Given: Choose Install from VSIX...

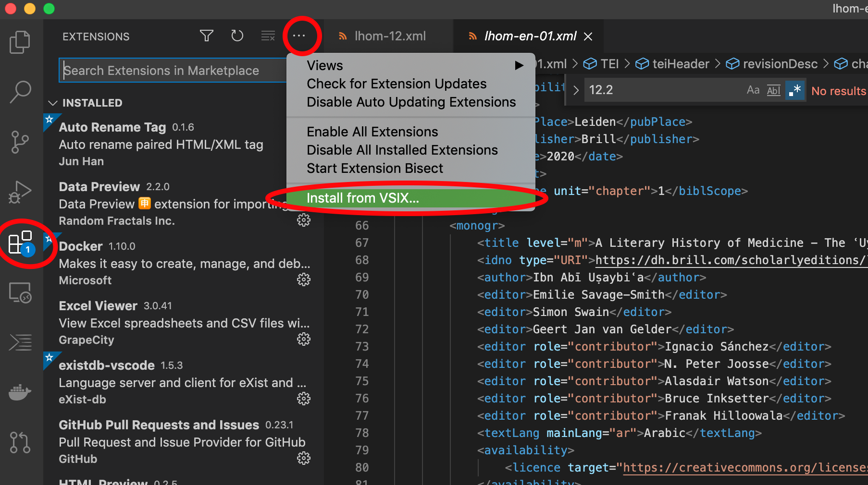Looking at the screenshot, I should 411,198.
